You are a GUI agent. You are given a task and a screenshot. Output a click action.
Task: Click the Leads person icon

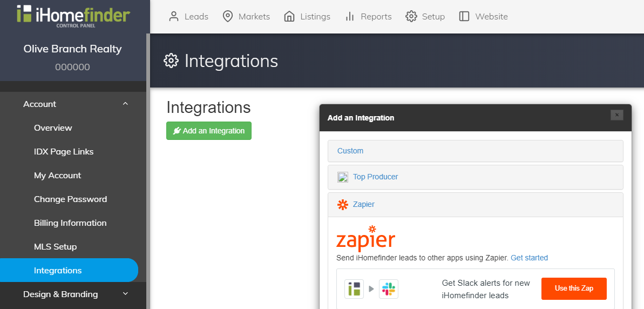click(x=174, y=16)
